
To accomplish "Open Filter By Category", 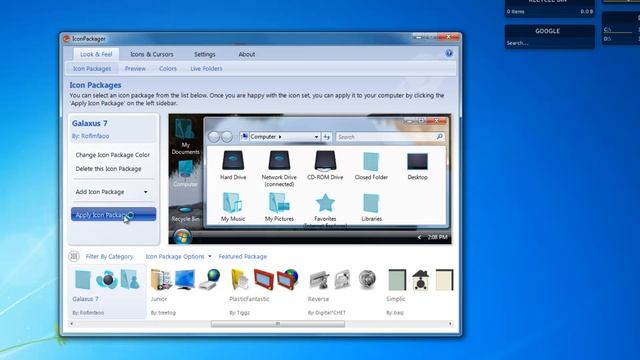I will click(109, 256).
